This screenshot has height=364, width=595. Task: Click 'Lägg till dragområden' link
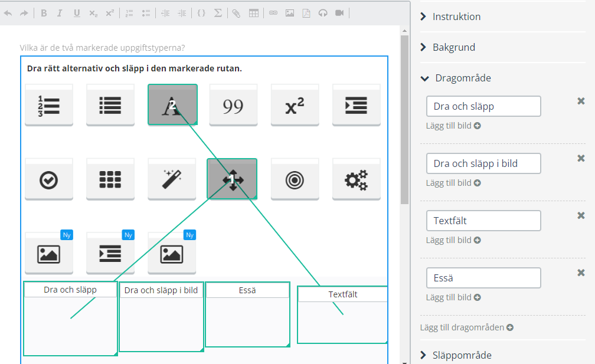467,327
